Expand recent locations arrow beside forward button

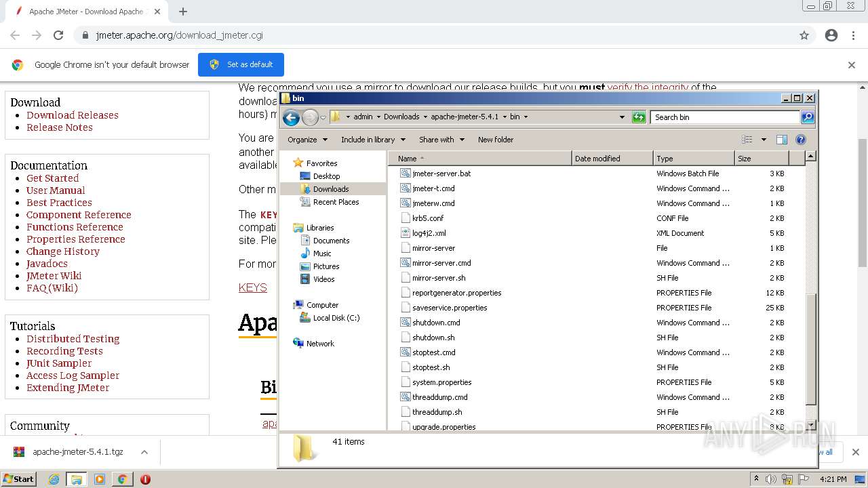[x=323, y=117]
